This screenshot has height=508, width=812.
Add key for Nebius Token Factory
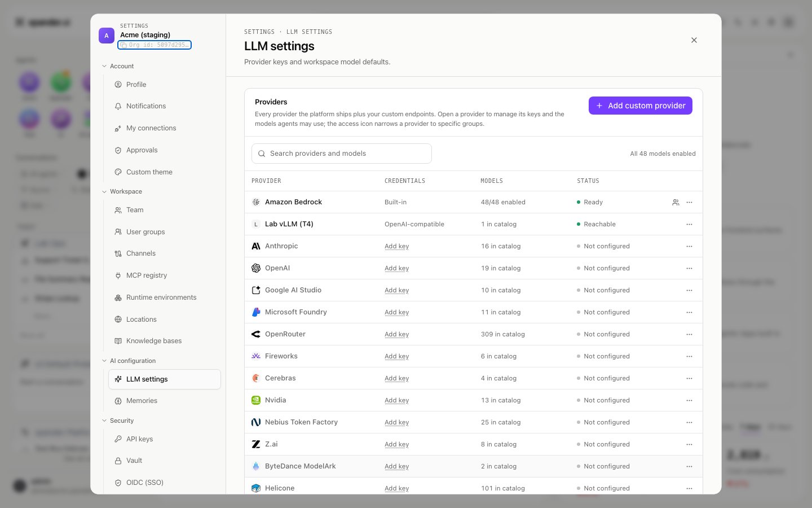click(x=396, y=422)
